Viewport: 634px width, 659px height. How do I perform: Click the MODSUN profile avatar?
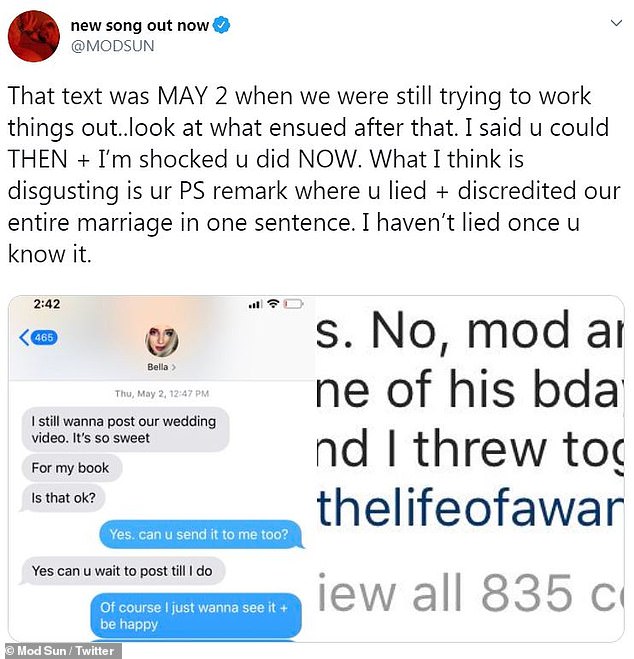tap(34, 36)
